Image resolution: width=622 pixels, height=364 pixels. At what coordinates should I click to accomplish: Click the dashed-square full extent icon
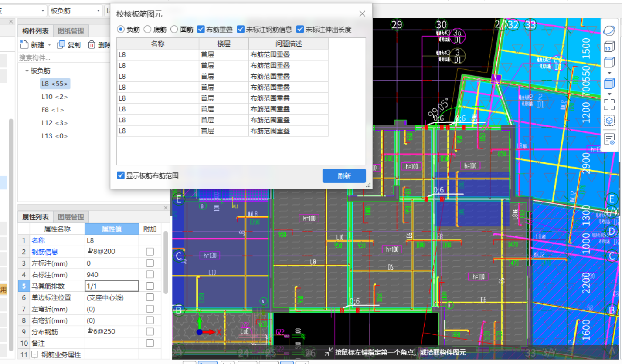point(609,104)
